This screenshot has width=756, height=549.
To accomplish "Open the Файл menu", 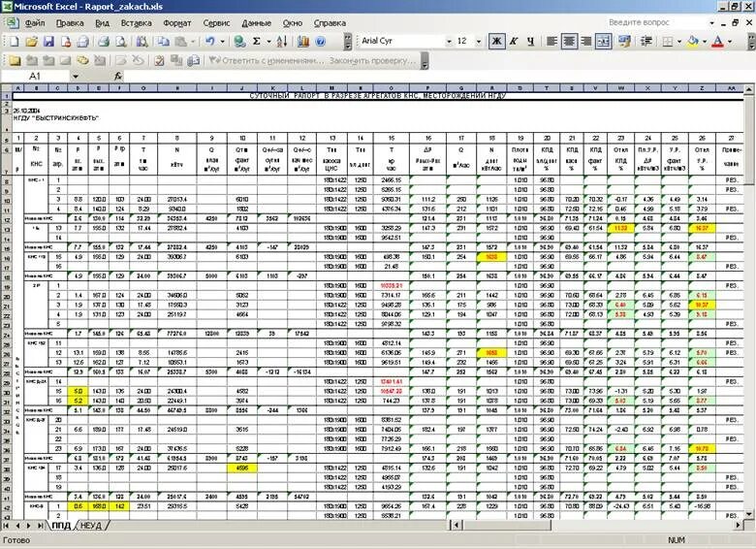I will tap(35, 22).
